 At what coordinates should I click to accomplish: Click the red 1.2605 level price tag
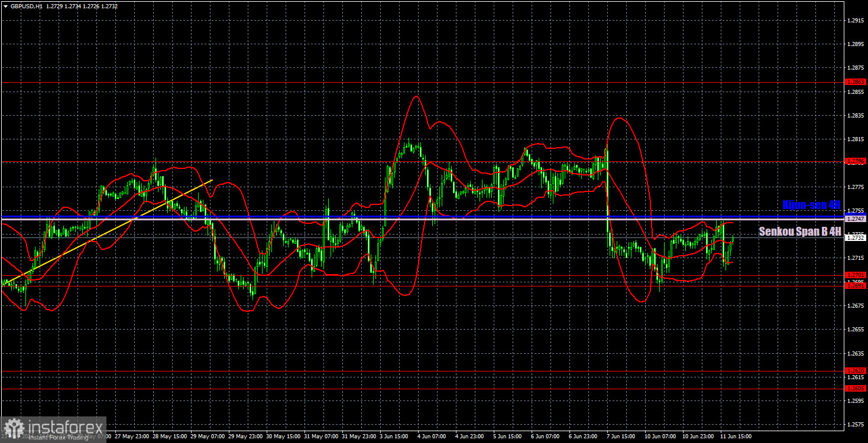point(856,389)
